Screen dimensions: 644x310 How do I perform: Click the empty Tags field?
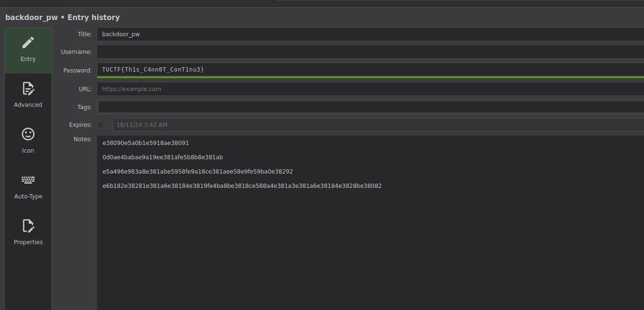pyautogui.click(x=370, y=107)
